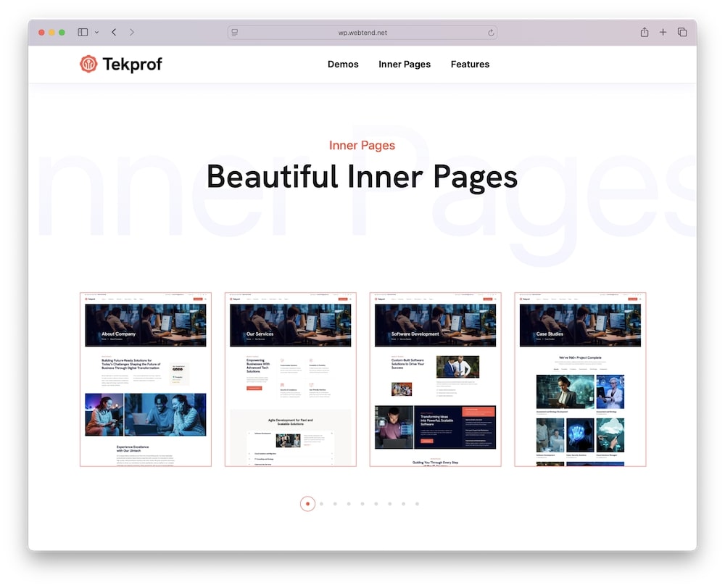
Task: Open the About Company page thumbnail
Action: (x=146, y=379)
